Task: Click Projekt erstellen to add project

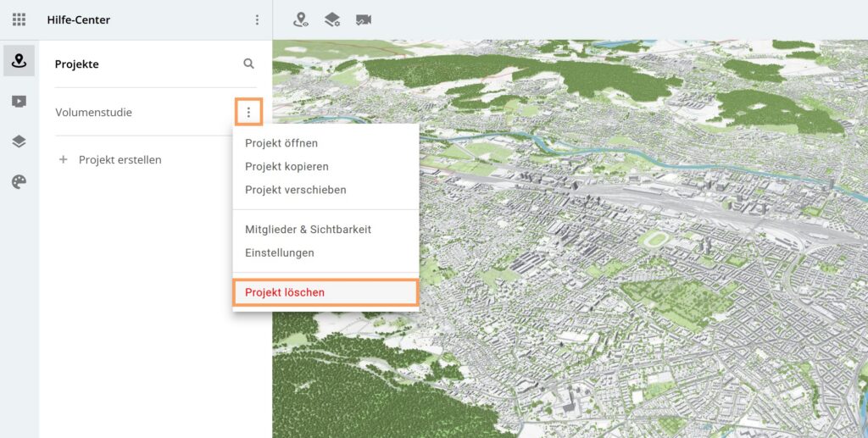Action: coord(119,159)
